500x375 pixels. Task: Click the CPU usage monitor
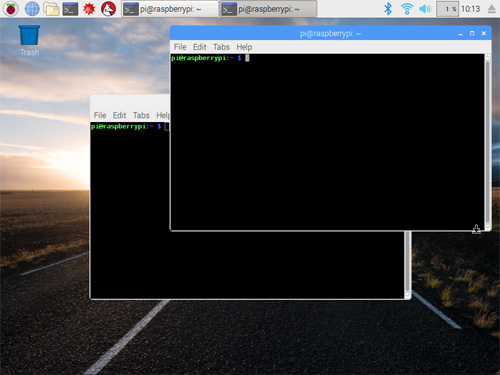point(448,9)
